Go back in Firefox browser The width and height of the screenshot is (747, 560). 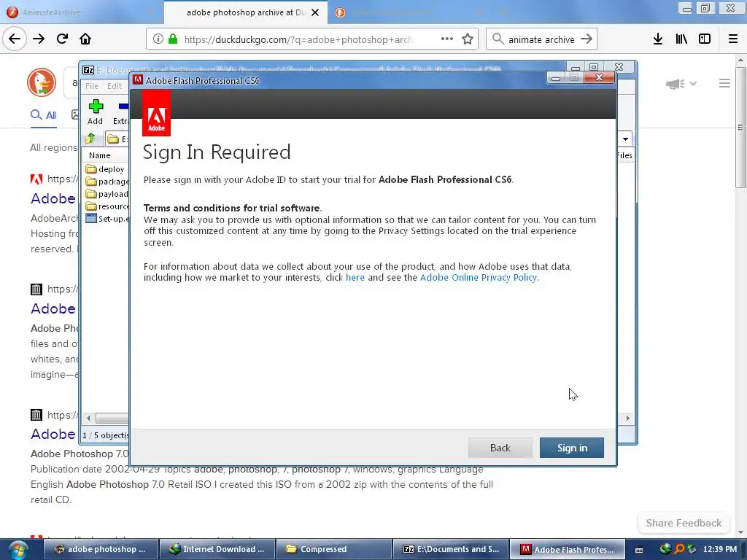(x=15, y=39)
